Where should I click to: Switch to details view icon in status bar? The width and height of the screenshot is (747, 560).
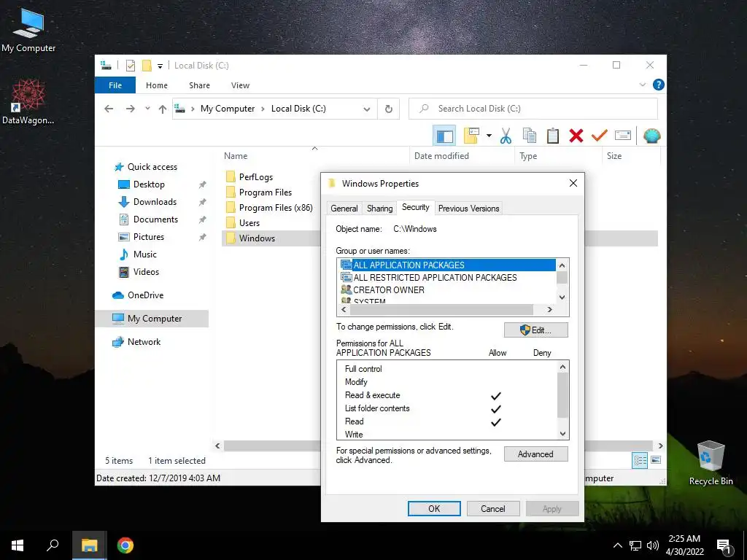pos(640,460)
